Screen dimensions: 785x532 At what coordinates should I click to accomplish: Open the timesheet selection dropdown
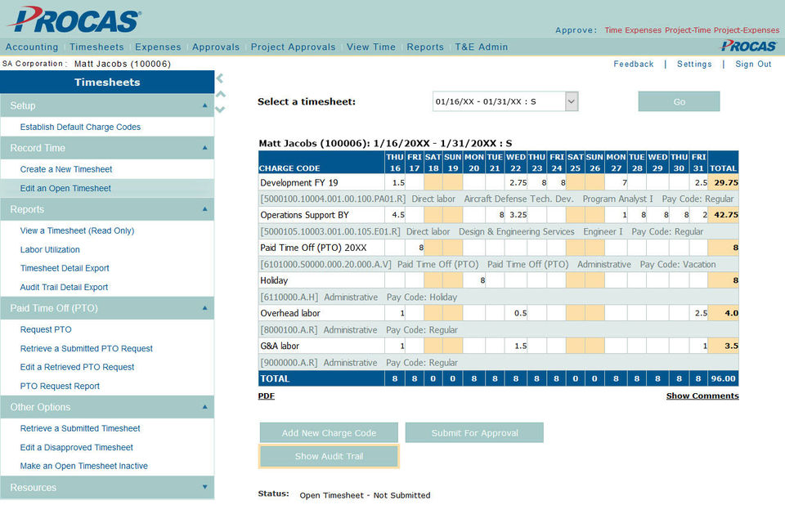tap(572, 101)
